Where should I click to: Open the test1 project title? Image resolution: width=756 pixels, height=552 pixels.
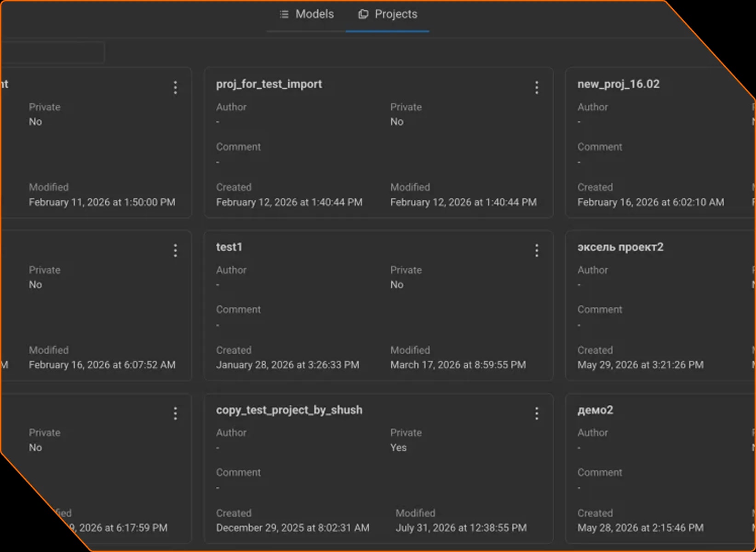[229, 247]
